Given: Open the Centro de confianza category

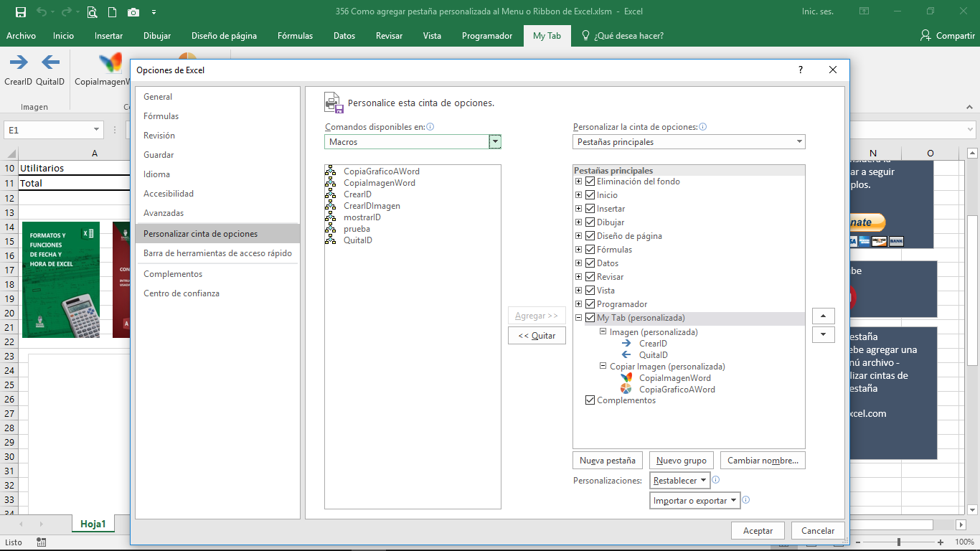Looking at the screenshot, I should point(217,293).
